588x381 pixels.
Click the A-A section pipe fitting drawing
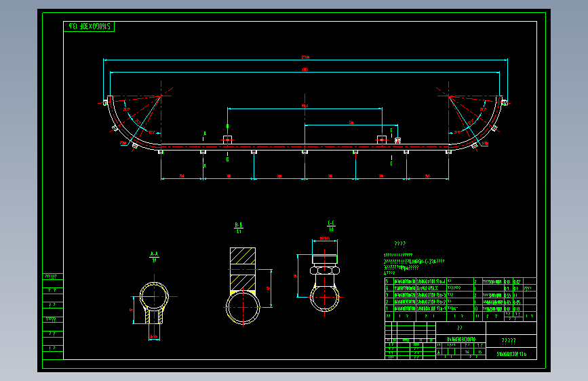154,303
